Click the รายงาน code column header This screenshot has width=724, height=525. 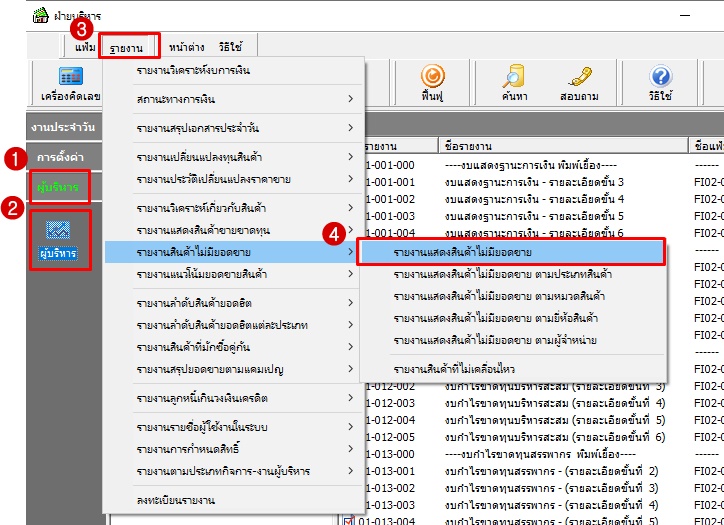[x=401, y=146]
